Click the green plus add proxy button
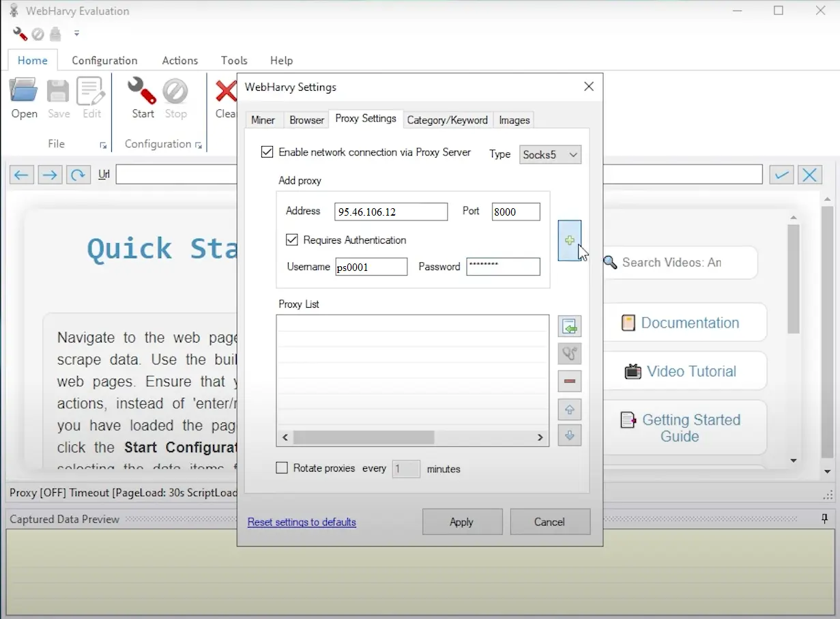This screenshot has height=619, width=840. pyautogui.click(x=569, y=240)
